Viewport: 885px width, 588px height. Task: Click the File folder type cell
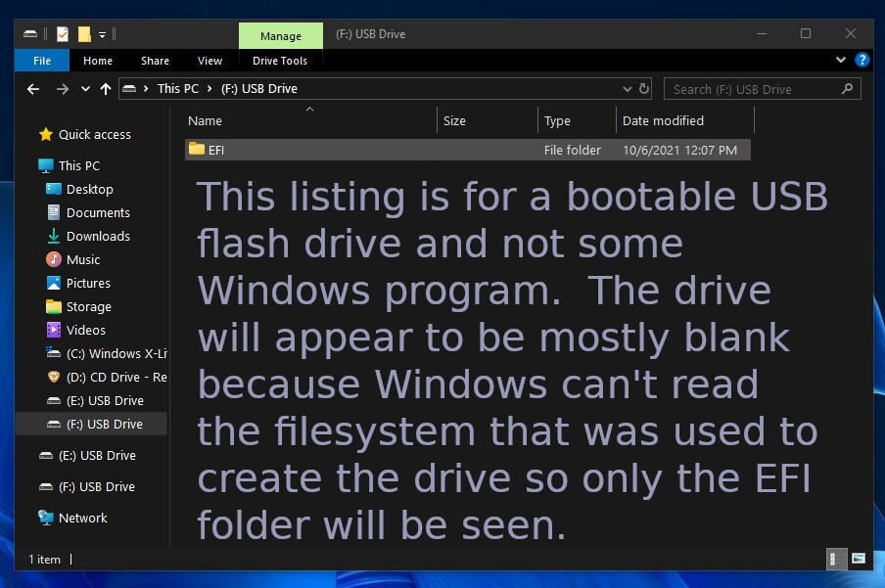click(573, 150)
